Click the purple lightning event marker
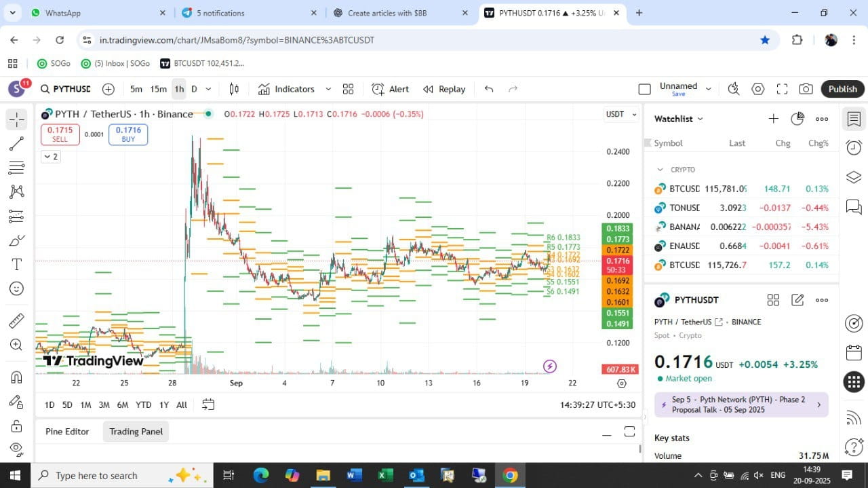The image size is (868, 488). pos(550,367)
